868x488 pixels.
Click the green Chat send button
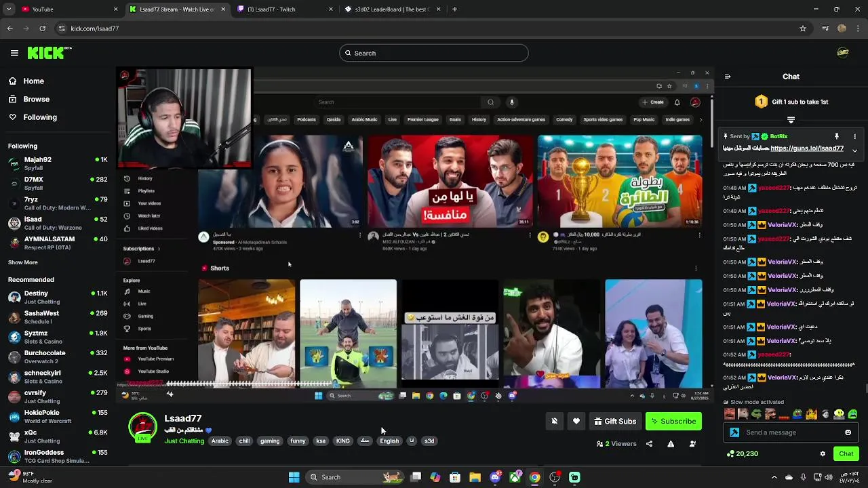846,453
